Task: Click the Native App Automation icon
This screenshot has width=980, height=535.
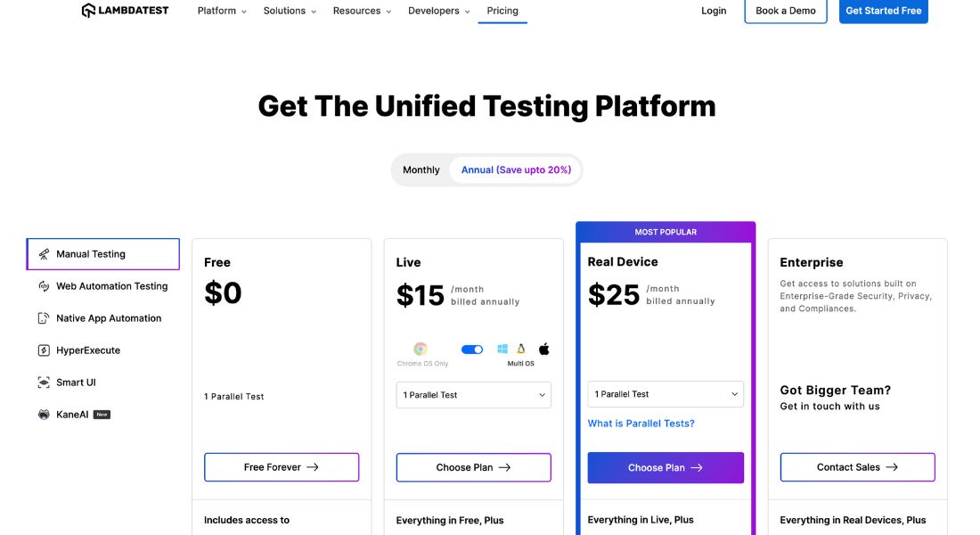Action: [44, 318]
